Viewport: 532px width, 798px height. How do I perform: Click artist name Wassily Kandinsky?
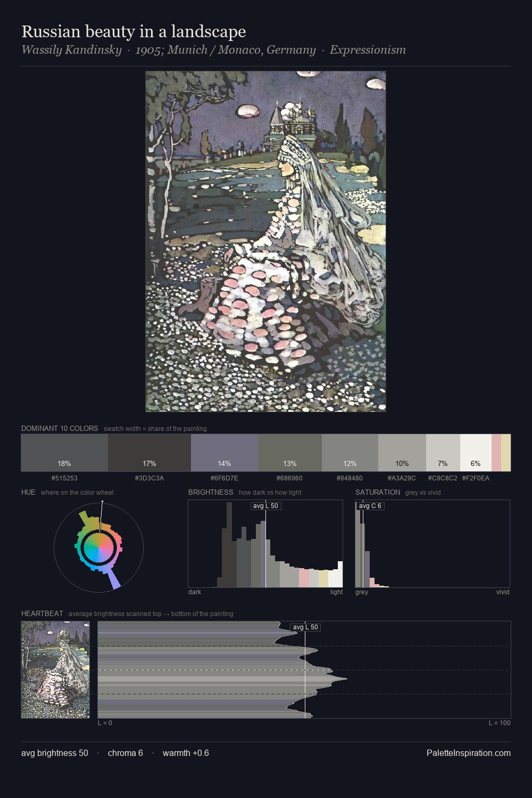tap(71, 50)
